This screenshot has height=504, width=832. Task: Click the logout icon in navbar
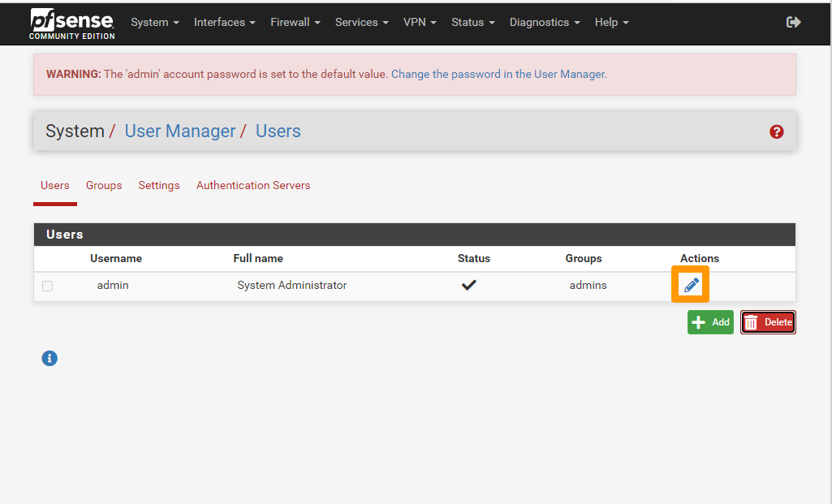(x=793, y=22)
